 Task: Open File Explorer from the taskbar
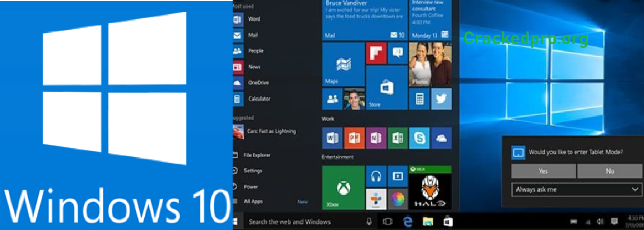427,221
